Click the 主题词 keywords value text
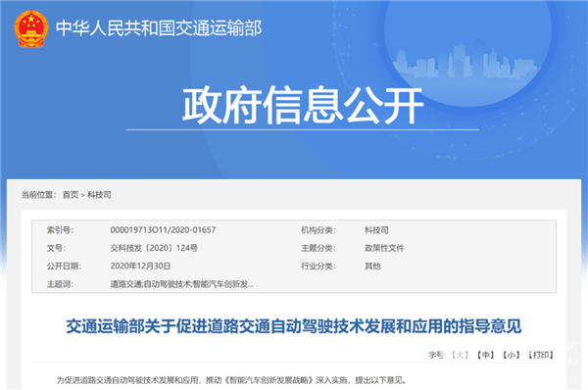This screenshot has height=390, width=588. pyautogui.click(x=182, y=284)
